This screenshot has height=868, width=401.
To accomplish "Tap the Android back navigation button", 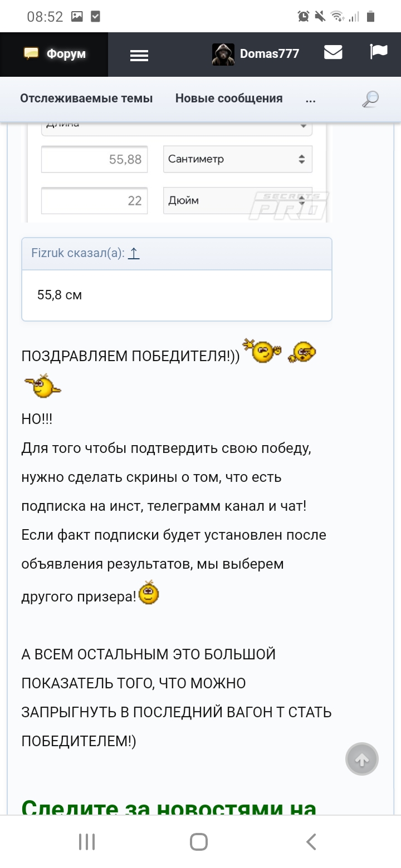I will (311, 841).
